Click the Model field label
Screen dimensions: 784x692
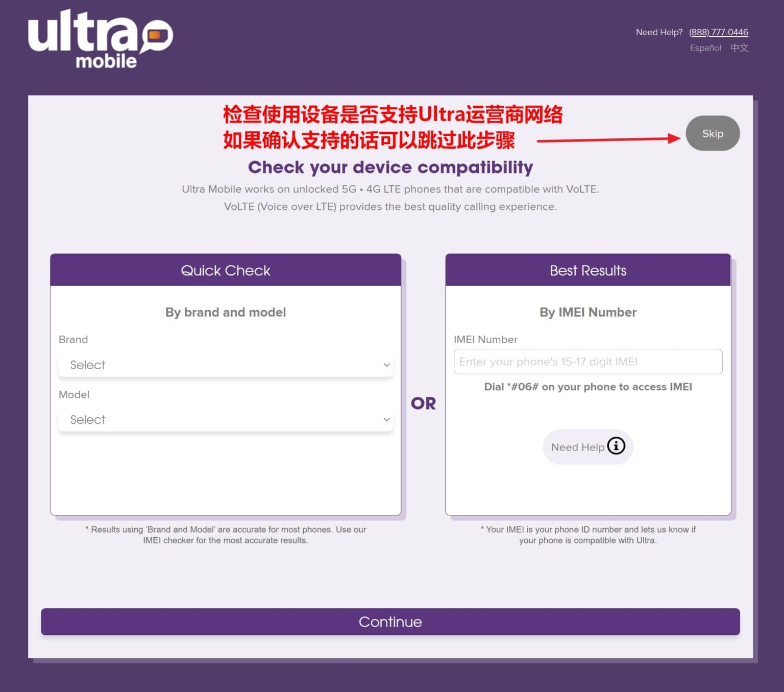74,394
